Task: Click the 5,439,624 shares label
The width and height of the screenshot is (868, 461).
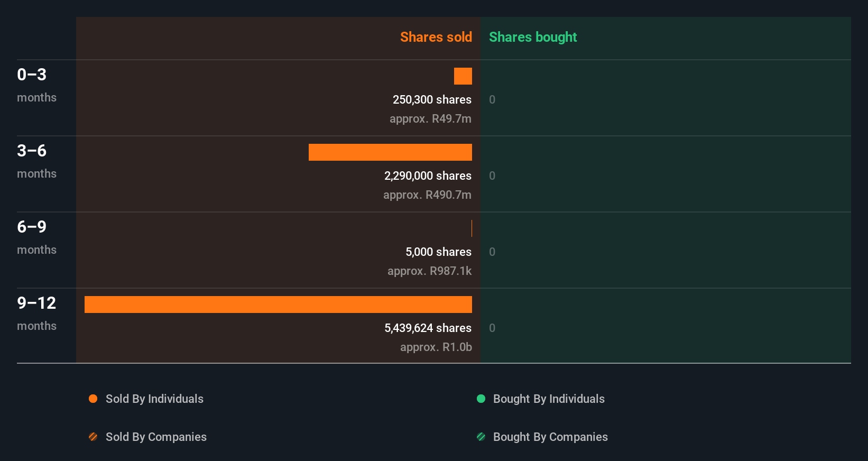Action: tap(428, 328)
